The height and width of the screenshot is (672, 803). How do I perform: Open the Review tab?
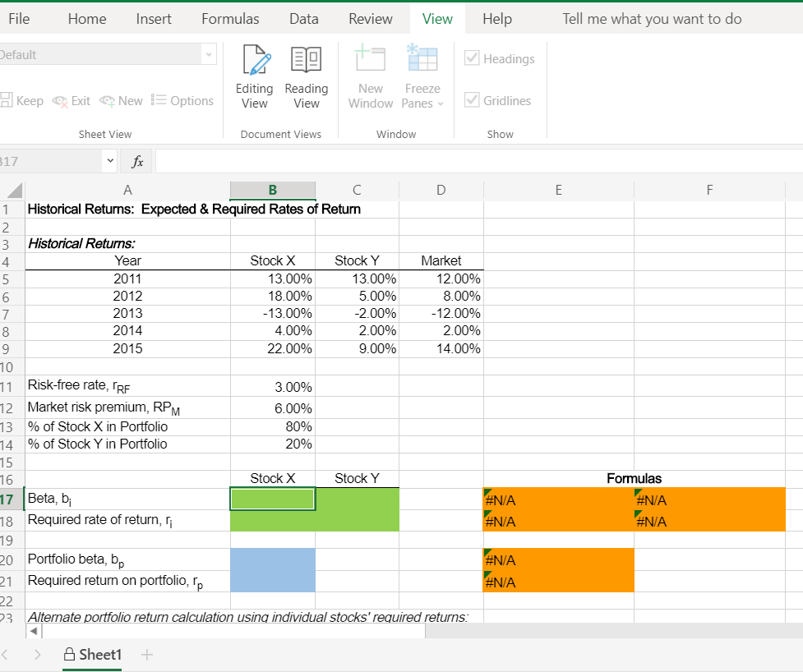click(370, 18)
